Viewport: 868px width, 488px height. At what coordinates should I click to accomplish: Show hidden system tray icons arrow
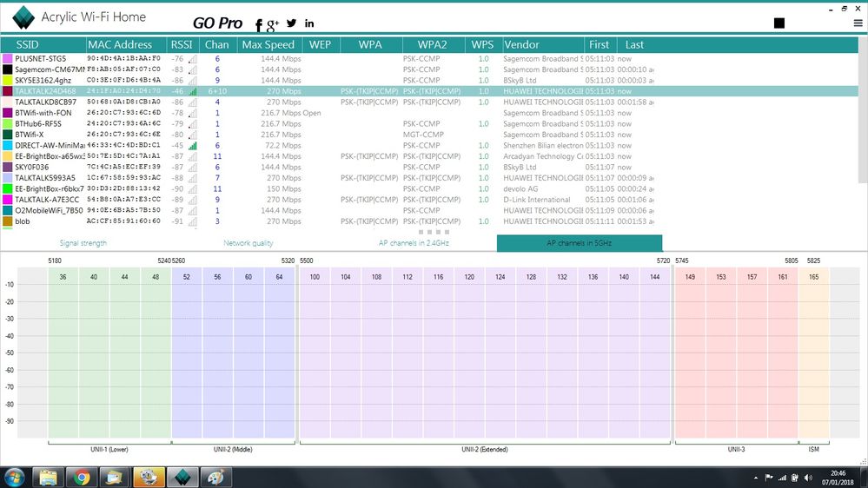tap(756, 478)
